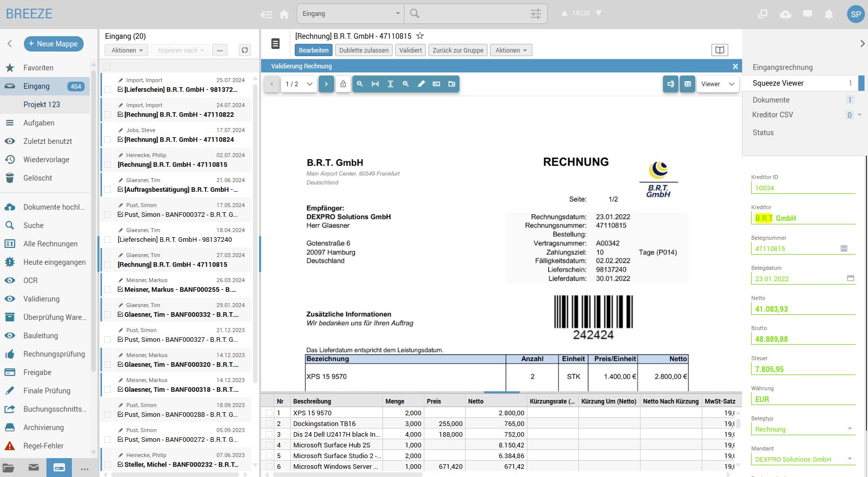Open the Belegtyp Rechnung dropdown

(x=803, y=430)
